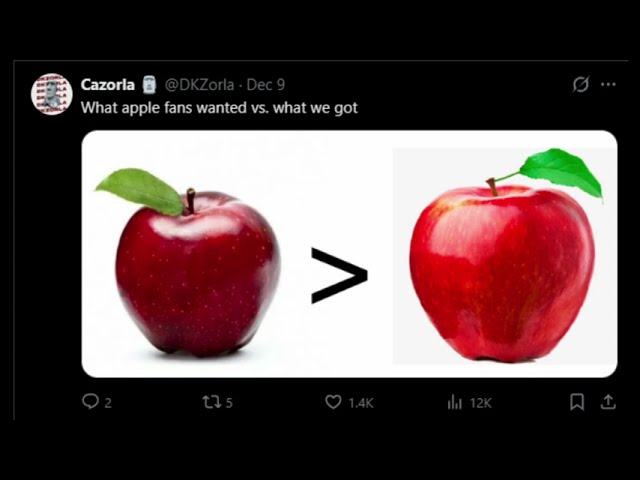Click the repost count of 5
This screenshot has width=640, height=480.
pos(229,403)
